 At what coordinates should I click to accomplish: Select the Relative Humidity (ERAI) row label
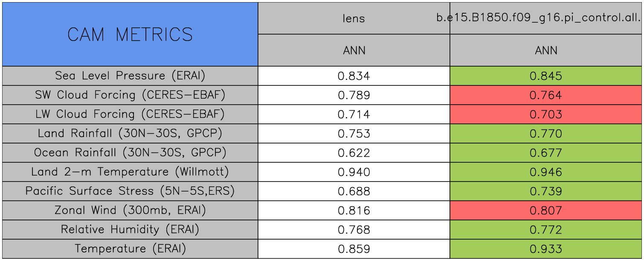coord(130,229)
